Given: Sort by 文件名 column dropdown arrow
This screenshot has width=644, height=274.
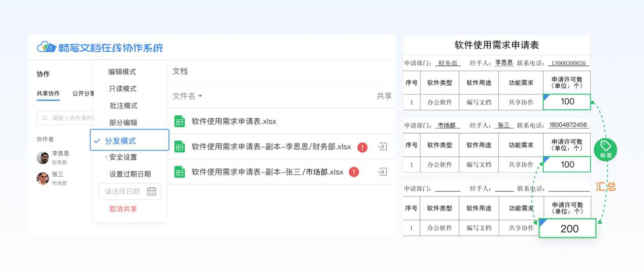Looking at the screenshot, I should (200, 96).
